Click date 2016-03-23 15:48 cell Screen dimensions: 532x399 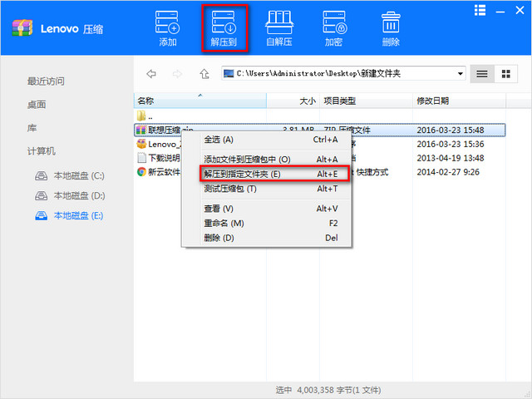tap(451, 130)
